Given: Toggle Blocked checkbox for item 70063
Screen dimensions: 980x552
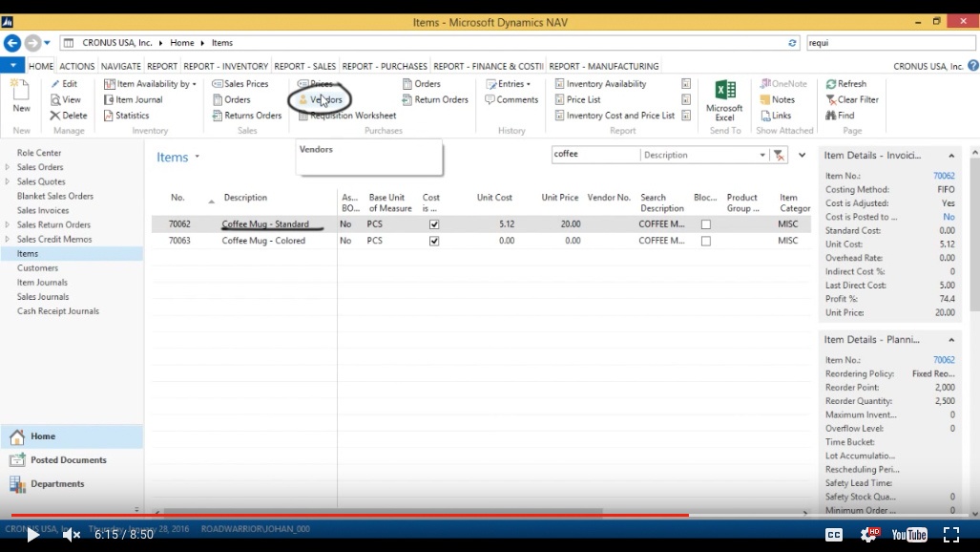Looking at the screenshot, I should tap(705, 241).
